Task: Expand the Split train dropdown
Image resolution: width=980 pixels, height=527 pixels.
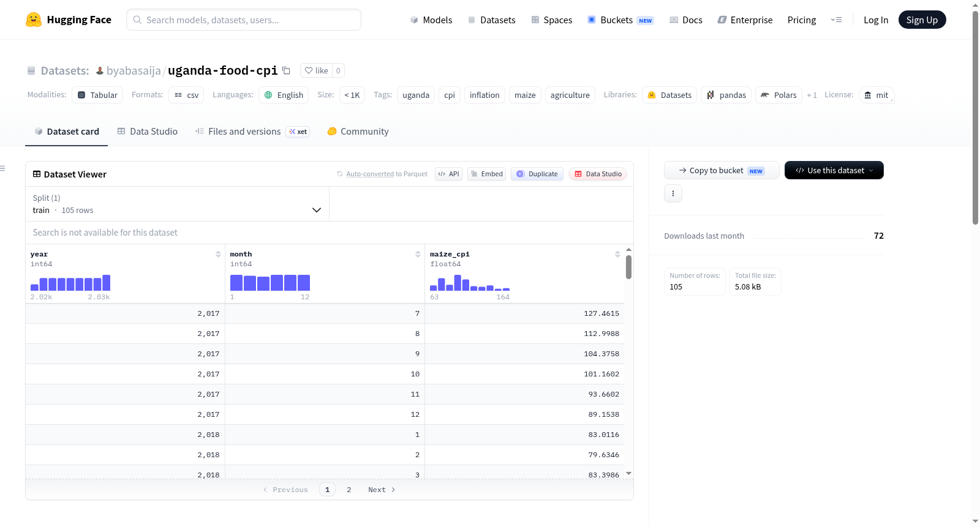Action: click(x=177, y=204)
